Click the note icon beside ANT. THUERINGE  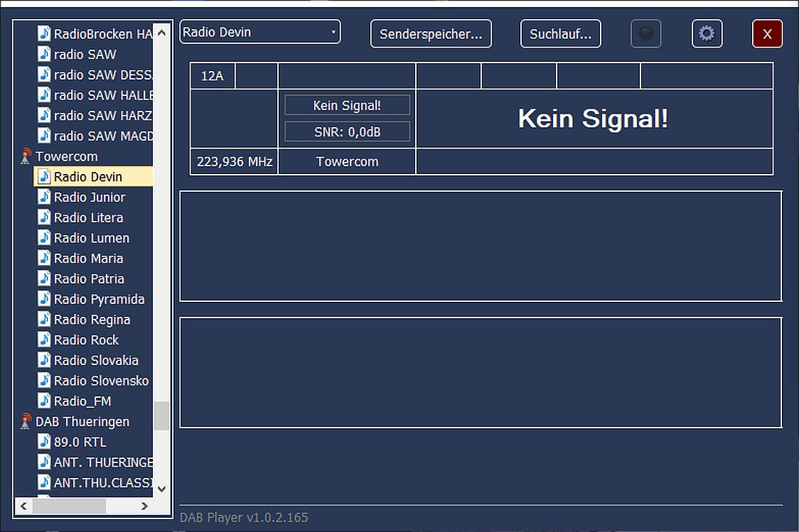pos(44,462)
